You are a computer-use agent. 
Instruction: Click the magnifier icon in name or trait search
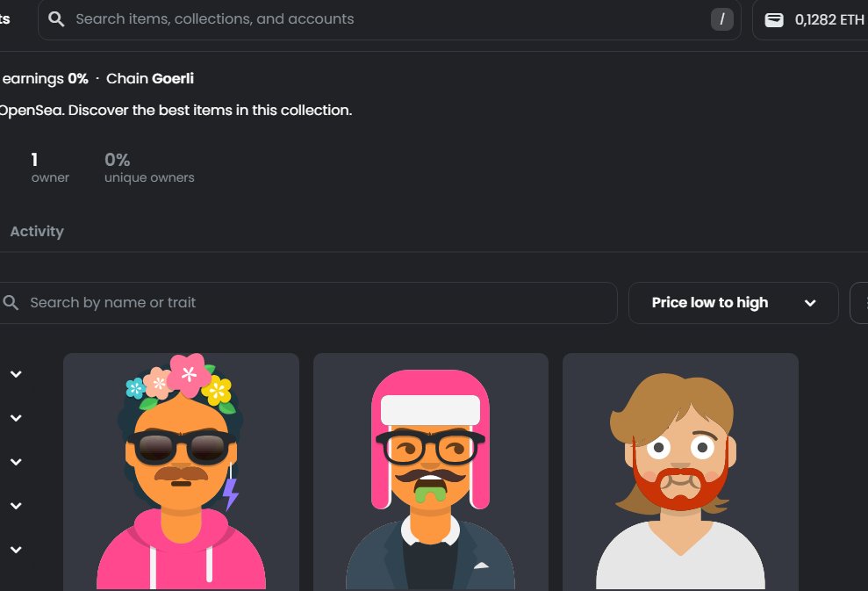11,302
